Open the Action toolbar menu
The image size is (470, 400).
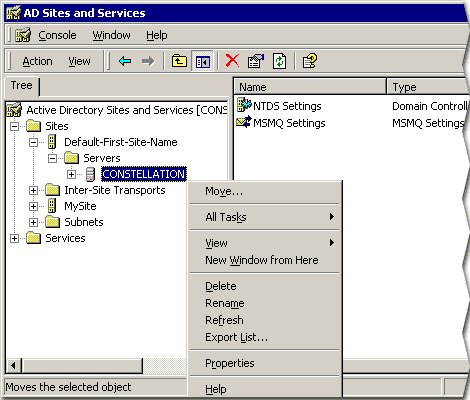[37, 61]
